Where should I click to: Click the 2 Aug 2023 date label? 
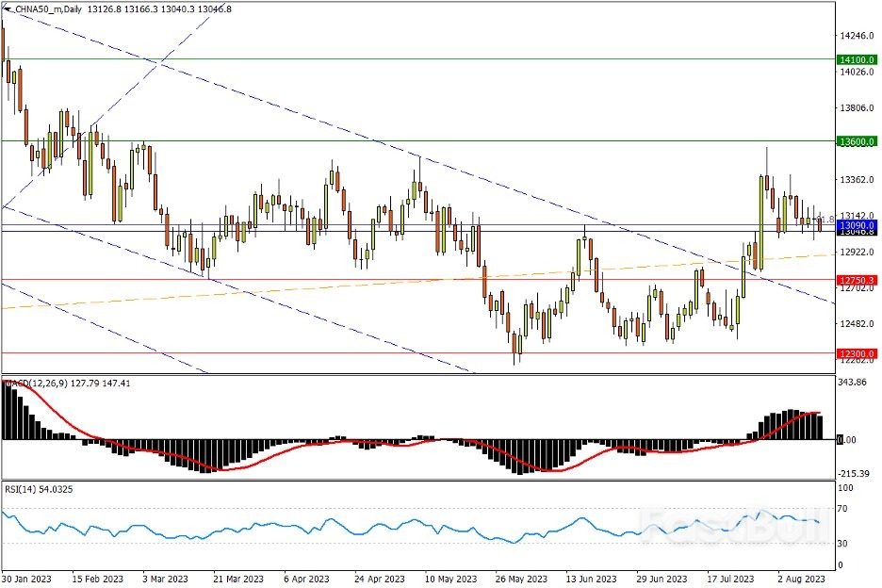click(803, 579)
